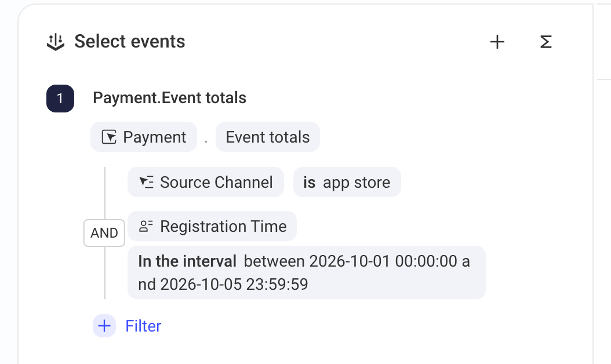Click the Filter link to add a filter
Viewport: 611px width, 364px height.
[143, 326]
